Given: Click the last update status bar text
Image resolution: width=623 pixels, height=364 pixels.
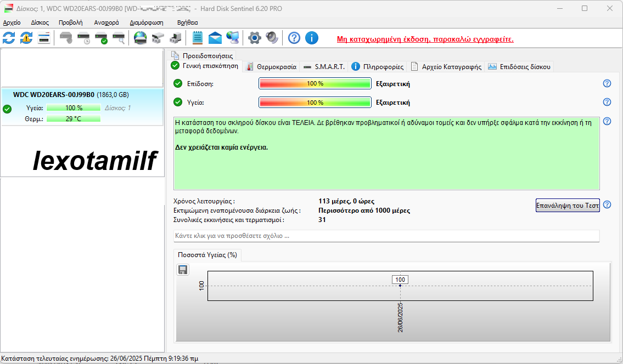Looking at the screenshot, I should point(100,359).
